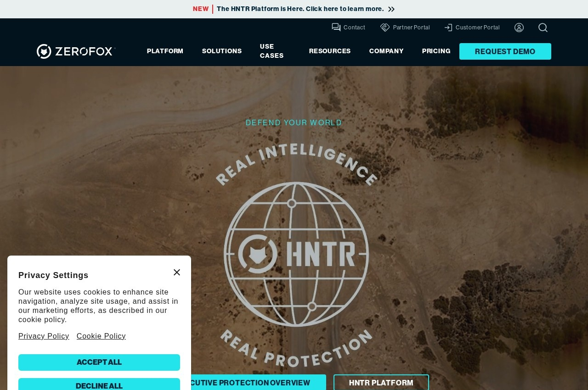The image size is (588, 390).
Task: Click the HNTR Platform announcement text
Action: [x=300, y=9]
